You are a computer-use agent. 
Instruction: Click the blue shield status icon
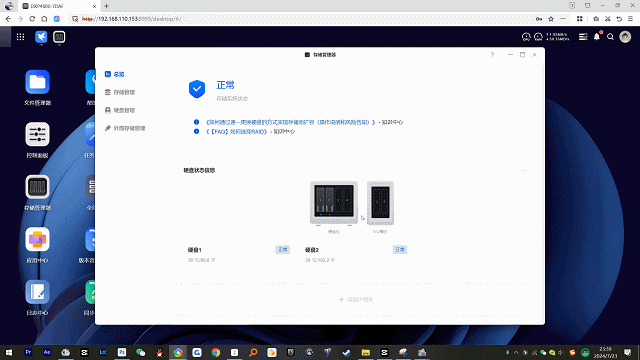197,89
